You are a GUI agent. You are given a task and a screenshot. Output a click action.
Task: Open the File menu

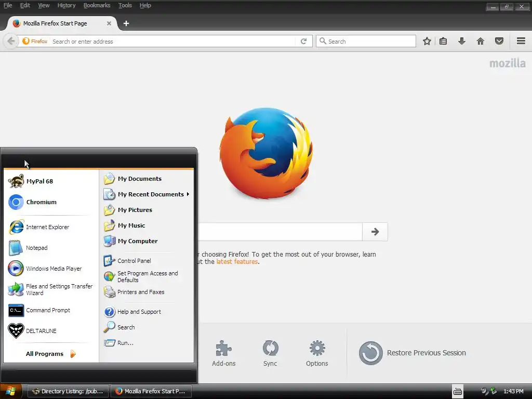pyautogui.click(x=8, y=5)
